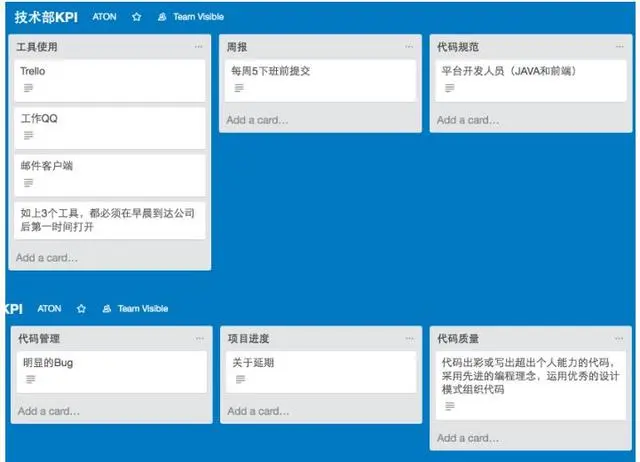Click the star icon in second board header
Image resolution: width=640 pixels, height=462 pixels.
pos(81,309)
